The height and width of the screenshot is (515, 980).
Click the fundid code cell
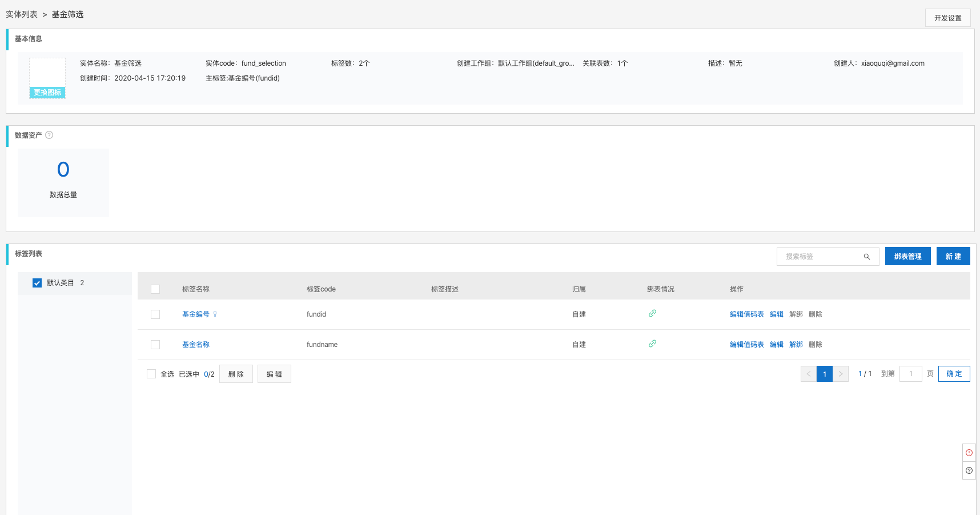[x=316, y=314]
